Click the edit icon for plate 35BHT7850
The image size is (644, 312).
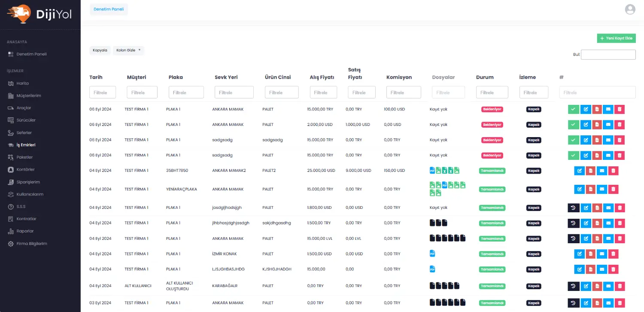pyautogui.click(x=580, y=171)
